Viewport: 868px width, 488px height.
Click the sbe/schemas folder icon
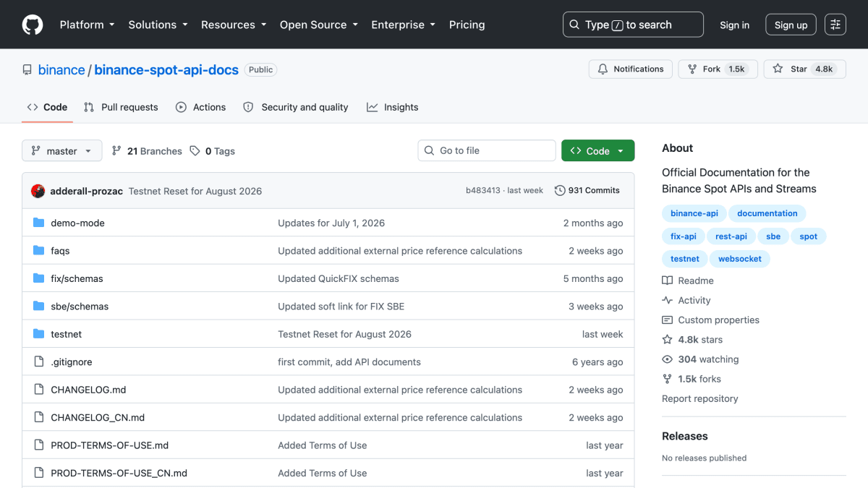pos(39,307)
